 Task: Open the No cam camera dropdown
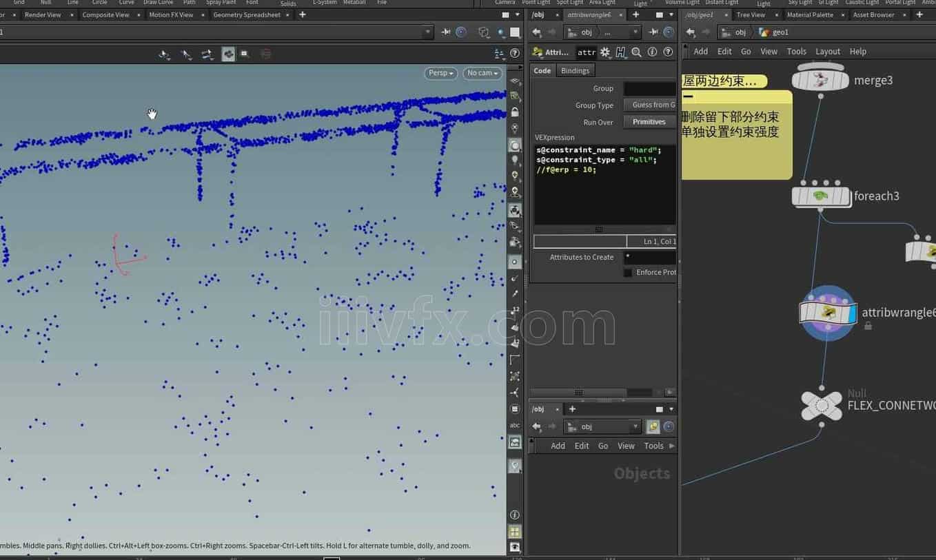point(482,73)
